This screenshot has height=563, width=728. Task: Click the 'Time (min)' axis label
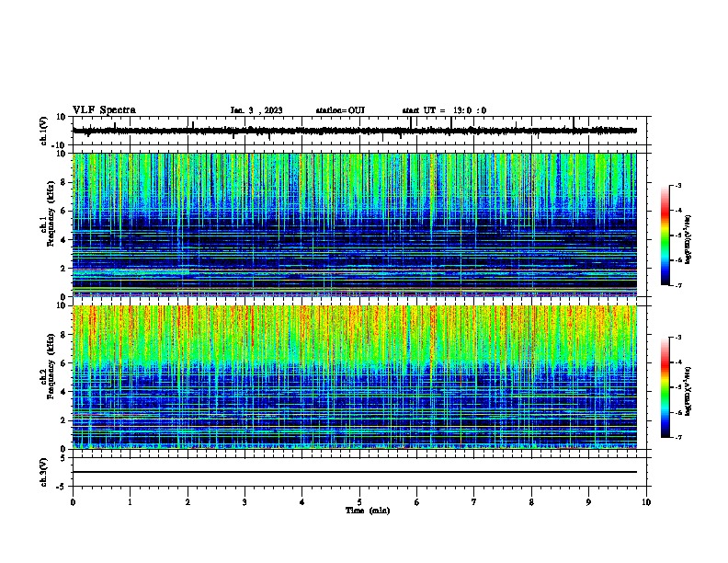(x=368, y=511)
